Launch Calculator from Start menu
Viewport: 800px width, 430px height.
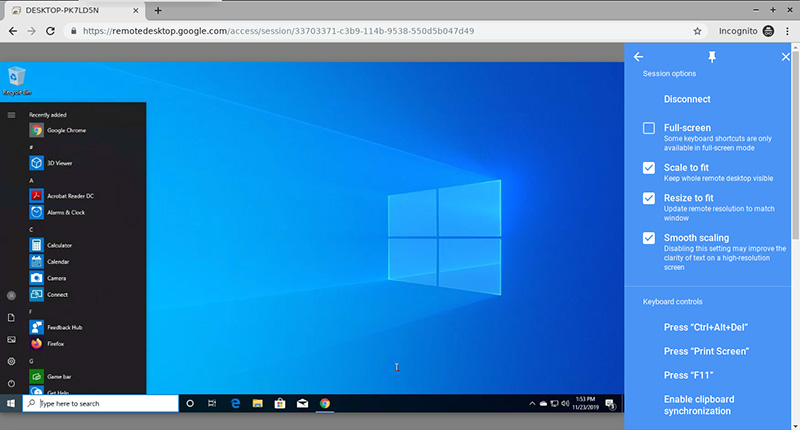51,245
